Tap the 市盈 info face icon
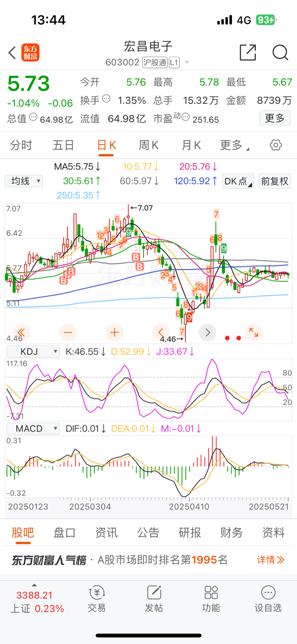 click(x=186, y=117)
